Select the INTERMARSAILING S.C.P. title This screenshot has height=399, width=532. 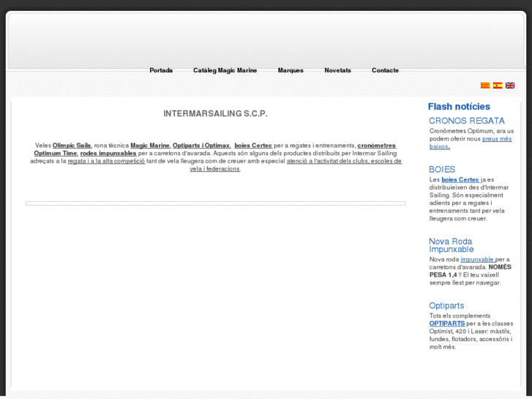coord(215,113)
